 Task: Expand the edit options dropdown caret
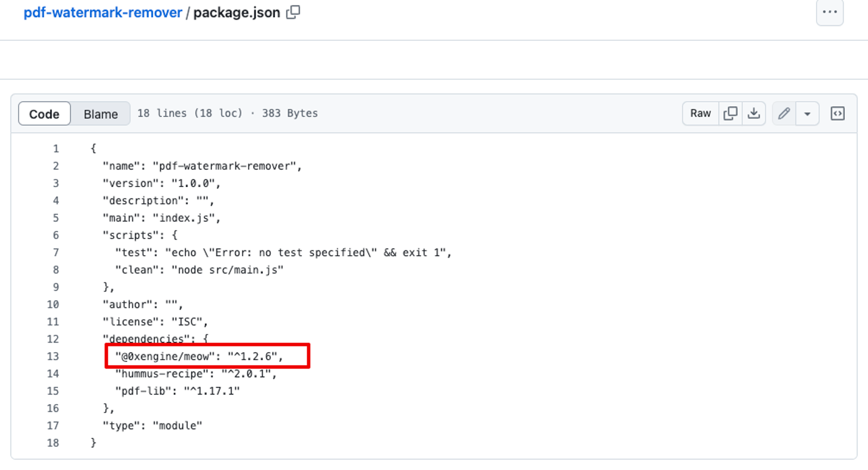(x=807, y=113)
